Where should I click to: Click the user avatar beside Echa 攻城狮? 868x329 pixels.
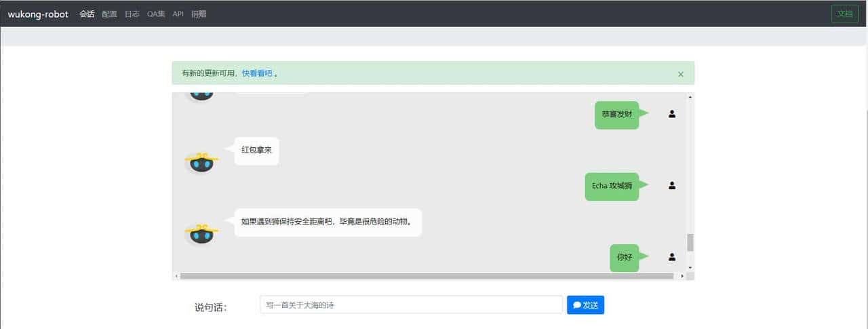point(672,185)
